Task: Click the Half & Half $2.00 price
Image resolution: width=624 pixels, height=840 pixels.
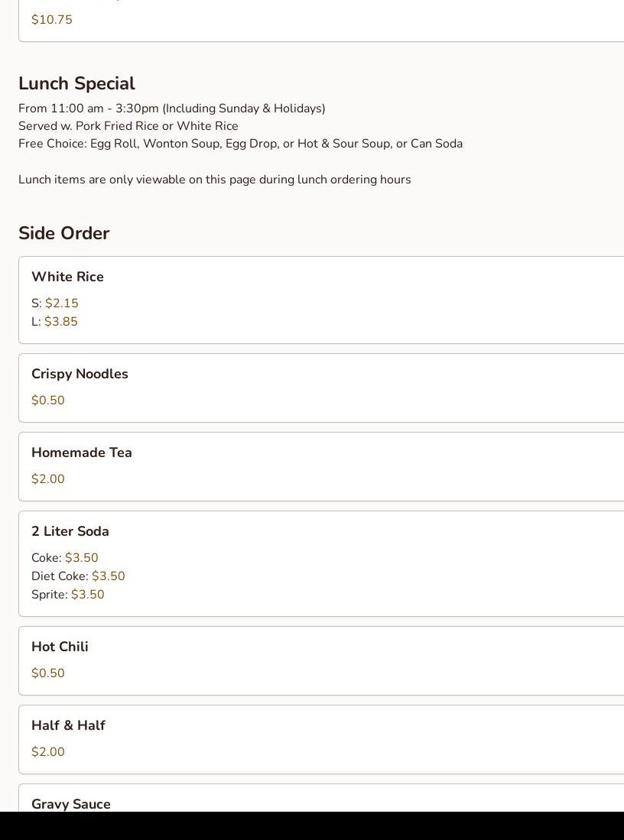Action: tap(48, 751)
